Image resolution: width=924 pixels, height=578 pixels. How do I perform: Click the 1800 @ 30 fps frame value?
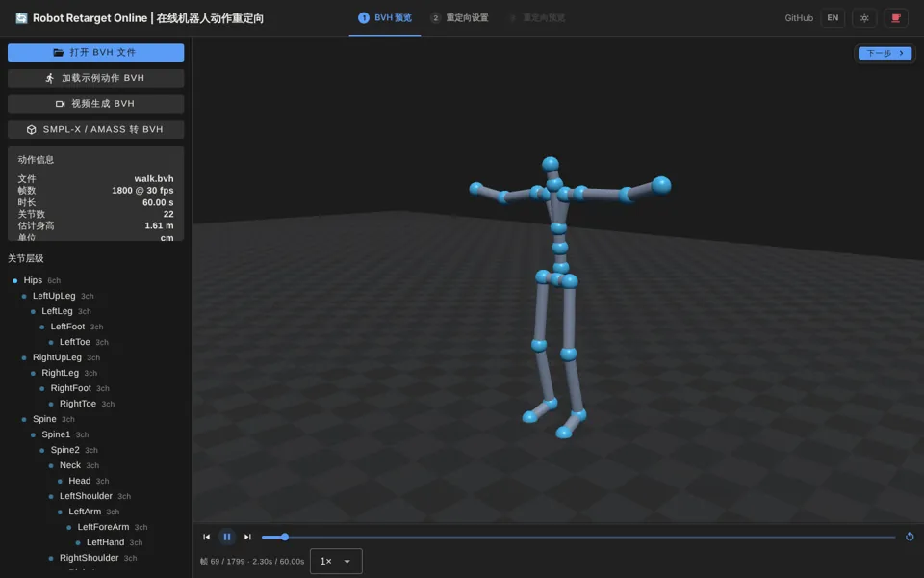(x=142, y=191)
